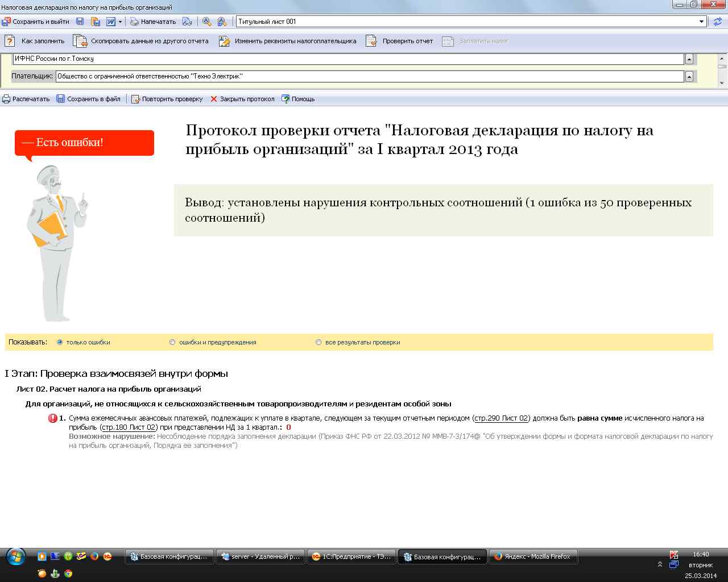Follow the стр.290 Лист 02 link
This screenshot has height=582, width=728.
point(500,418)
